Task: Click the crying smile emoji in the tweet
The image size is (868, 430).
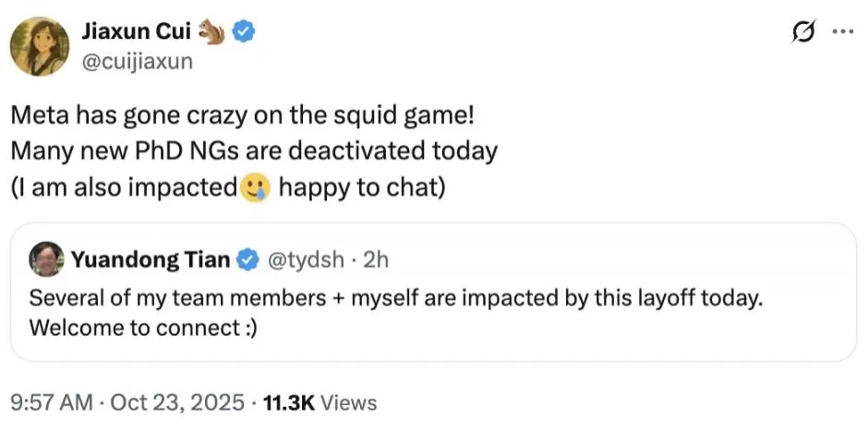Action: click(x=255, y=187)
